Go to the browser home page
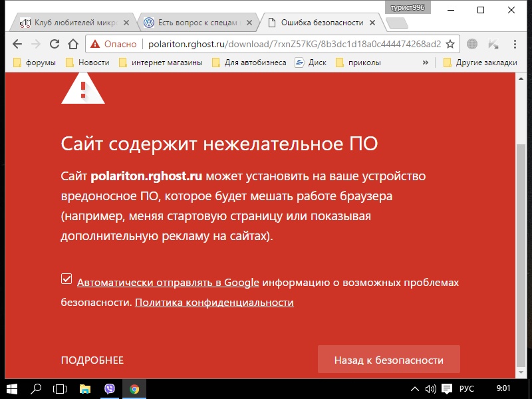532x399 pixels. (73, 45)
